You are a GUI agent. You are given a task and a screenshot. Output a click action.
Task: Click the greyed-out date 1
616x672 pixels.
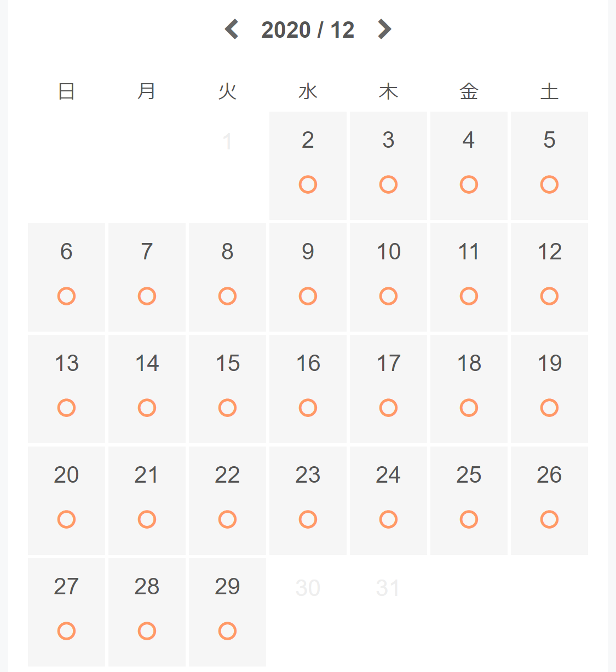pos(227,142)
